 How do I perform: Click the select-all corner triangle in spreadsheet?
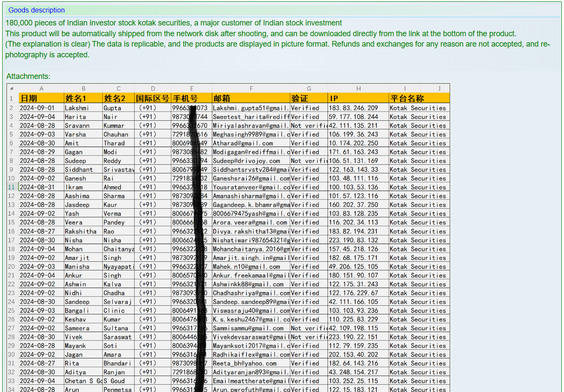tap(12, 88)
